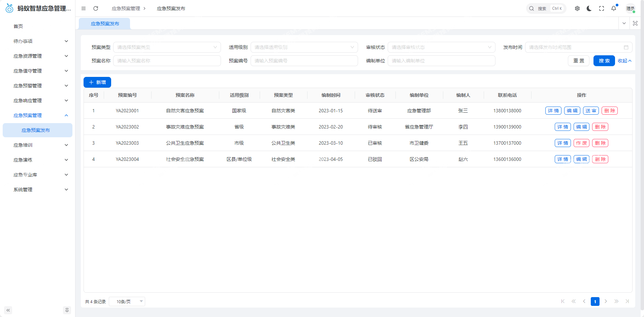This screenshot has width=644, height=317.
Task: Expand 应急资源管理 sidebar menu
Action: (40, 56)
